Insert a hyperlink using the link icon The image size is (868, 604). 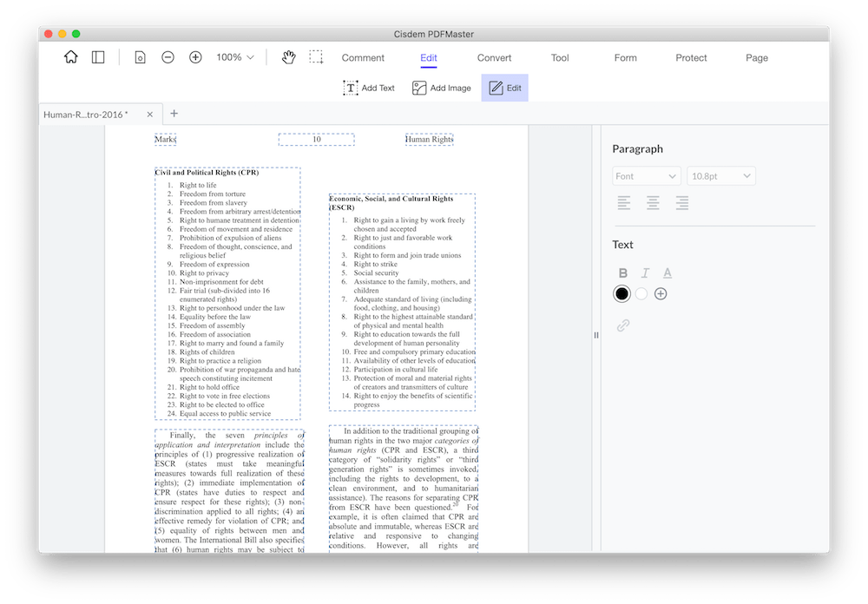tap(623, 325)
